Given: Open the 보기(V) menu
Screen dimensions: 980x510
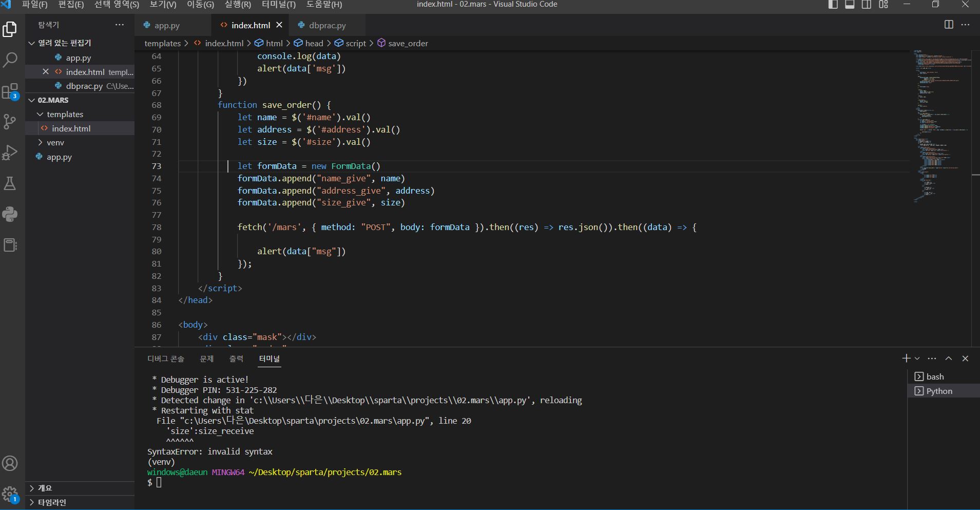Looking at the screenshot, I should (163, 5).
